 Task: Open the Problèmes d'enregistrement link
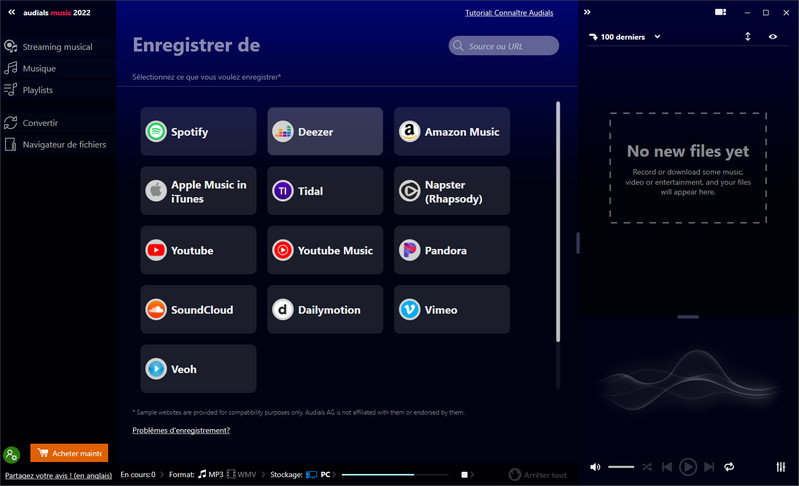[x=181, y=430]
